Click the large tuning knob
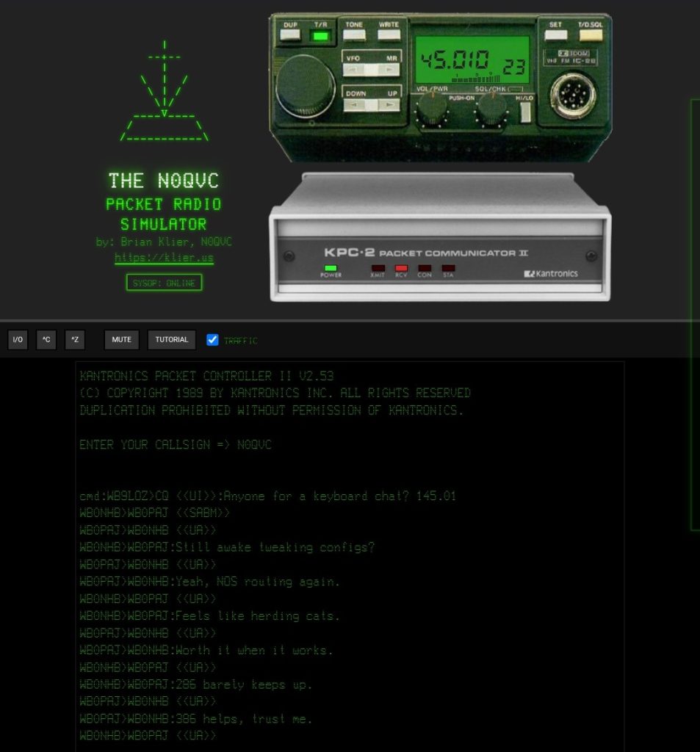Image resolution: width=700 pixels, height=752 pixels. click(x=305, y=85)
